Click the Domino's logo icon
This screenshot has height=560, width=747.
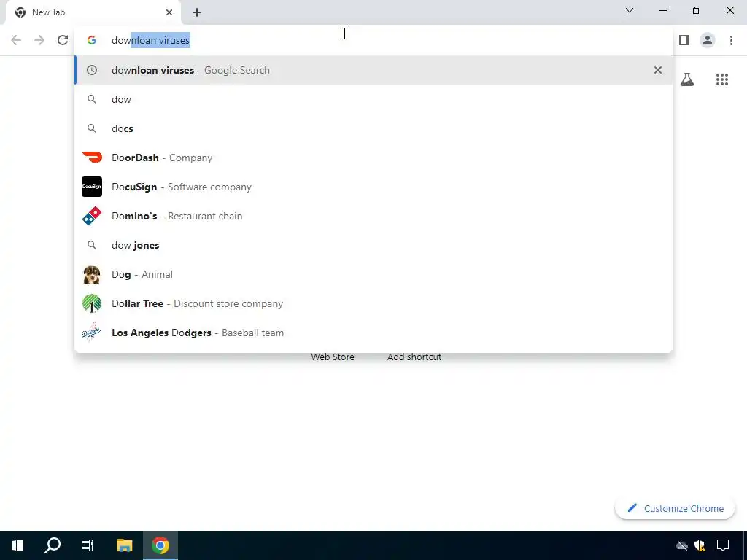92,216
